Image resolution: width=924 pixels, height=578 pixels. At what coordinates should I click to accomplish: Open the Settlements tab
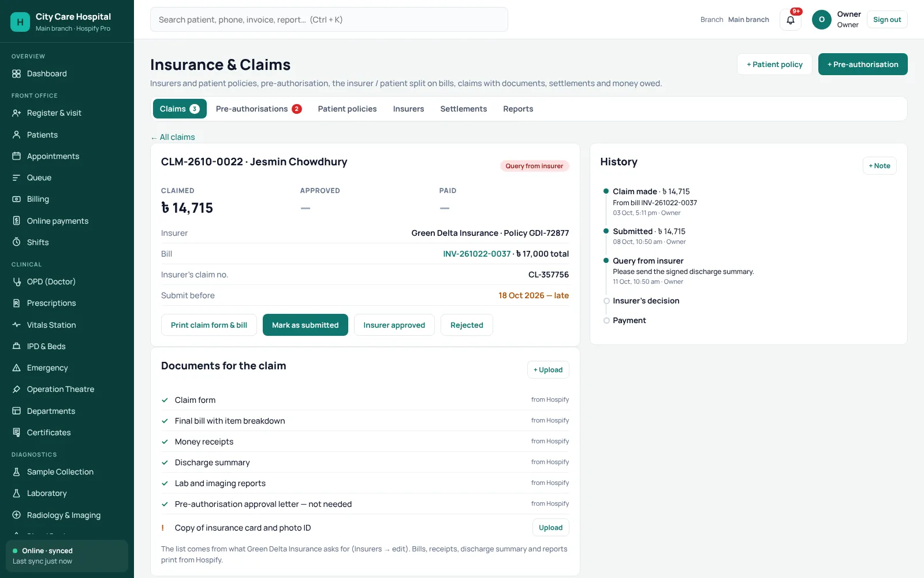(x=463, y=109)
